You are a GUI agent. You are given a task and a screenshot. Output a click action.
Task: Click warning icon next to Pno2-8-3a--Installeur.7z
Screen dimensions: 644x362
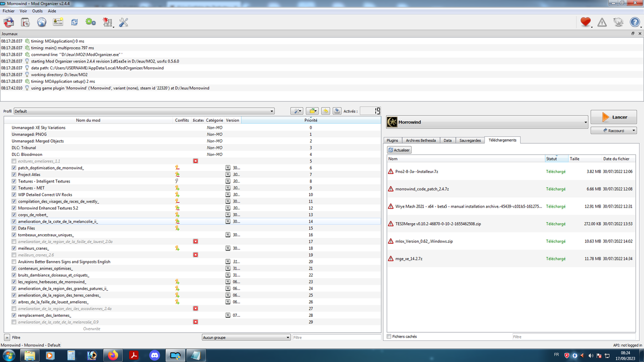(x=390, y=171)
